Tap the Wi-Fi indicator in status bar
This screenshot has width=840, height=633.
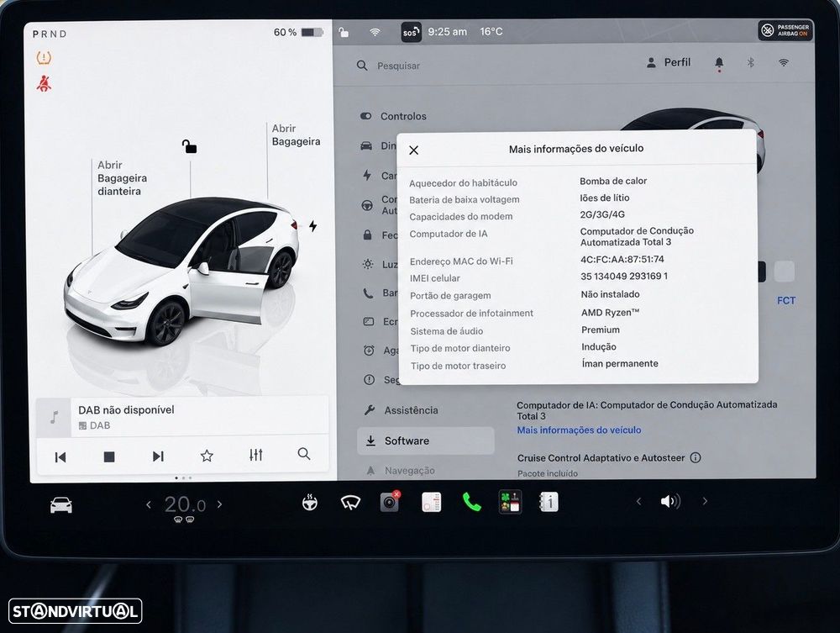tap(375, 32)
